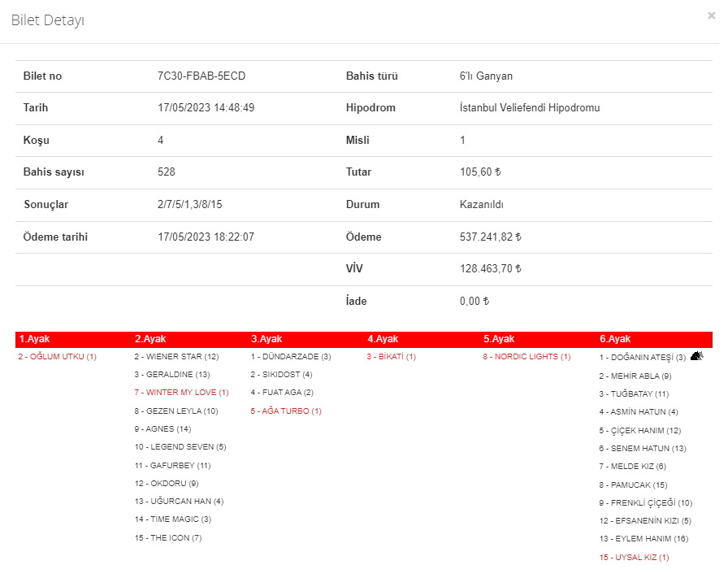This screenshot has height=578, width=728.
Task: Click the results 2/7/5/1,3/8/15
Action: pyautogui.click(x=190, y=204)
